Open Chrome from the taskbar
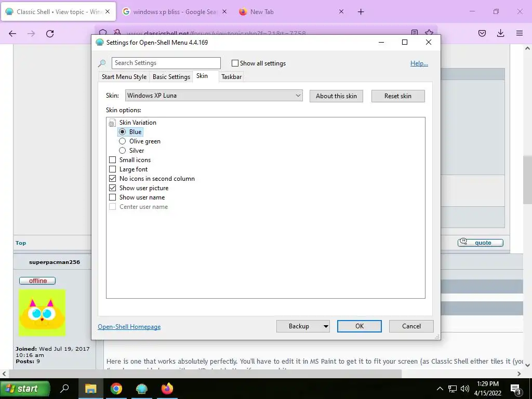This screenshot has height=399, width=532. click(x=116, y=389)
